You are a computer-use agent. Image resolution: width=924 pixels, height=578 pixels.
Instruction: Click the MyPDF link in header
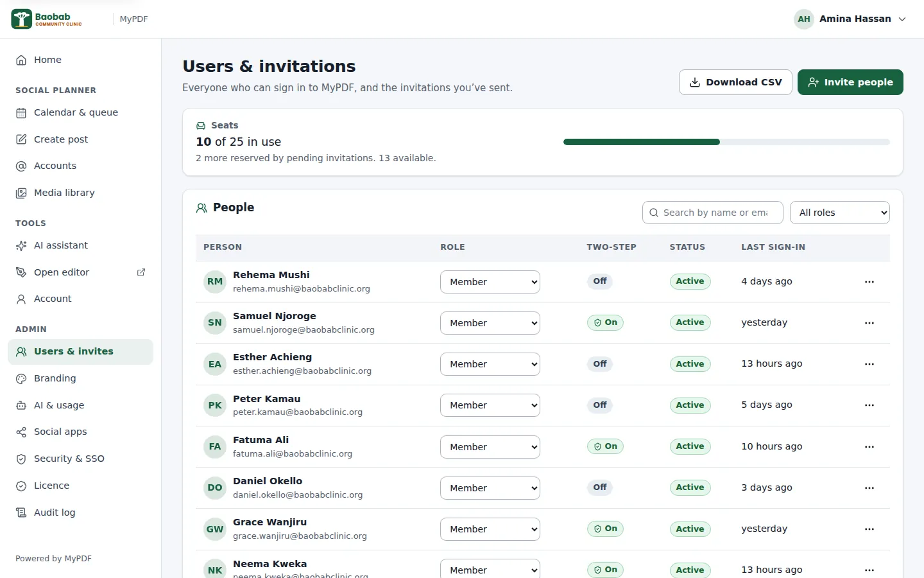pyautogui.click(x=133, y=19)
